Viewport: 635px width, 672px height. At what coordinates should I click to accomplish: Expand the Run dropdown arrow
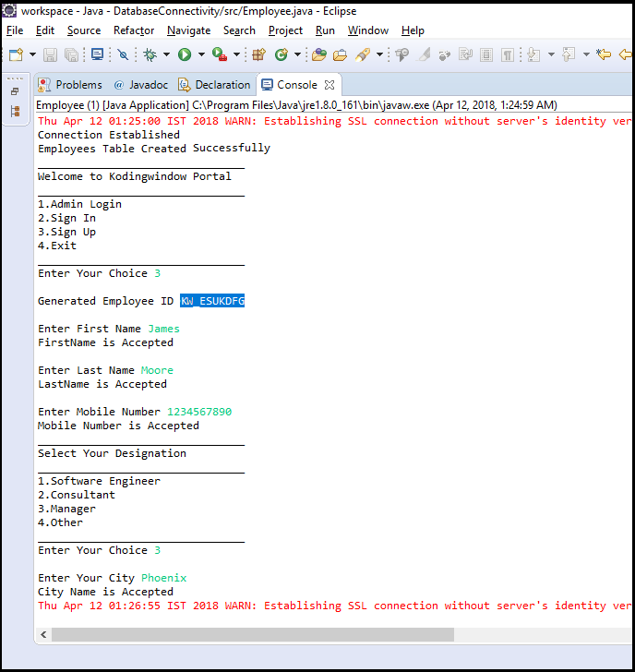tap(201, 54)
